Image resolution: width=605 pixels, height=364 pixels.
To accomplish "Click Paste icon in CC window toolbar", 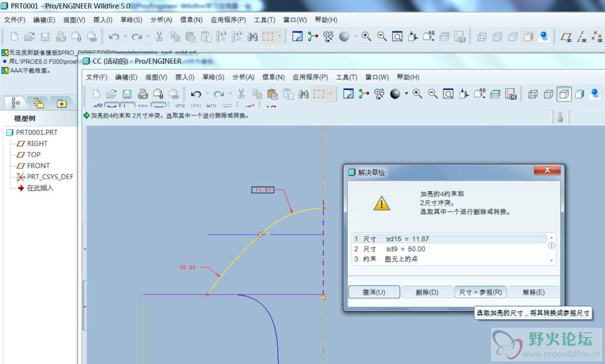I will [x=272, y=93].
